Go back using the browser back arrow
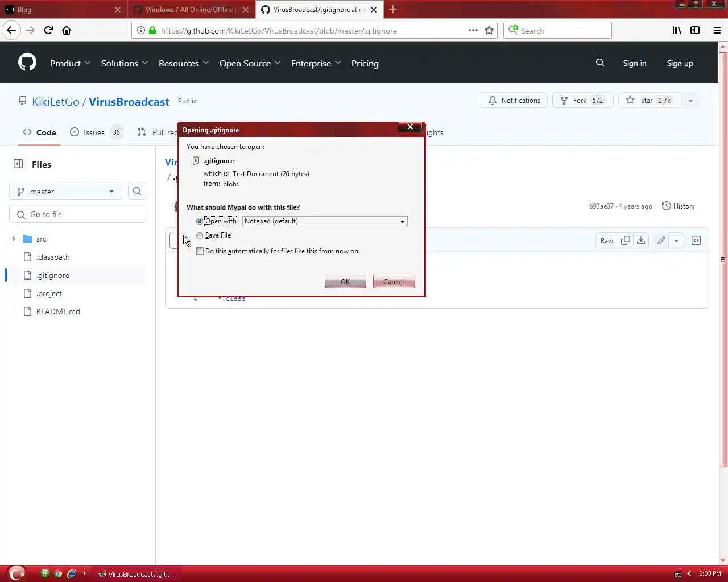This screenshot has height=582, width=728. 11,30
